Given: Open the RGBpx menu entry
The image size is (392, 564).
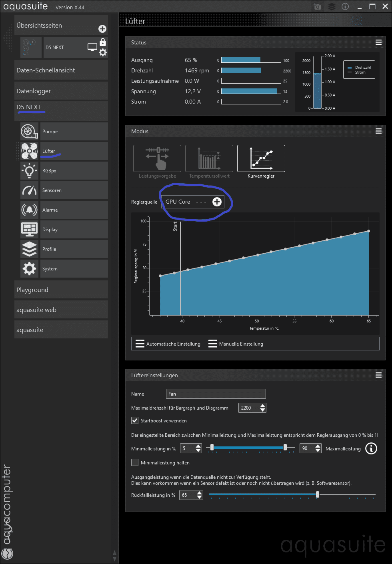Looking at the screenshot, I should 74,170.
